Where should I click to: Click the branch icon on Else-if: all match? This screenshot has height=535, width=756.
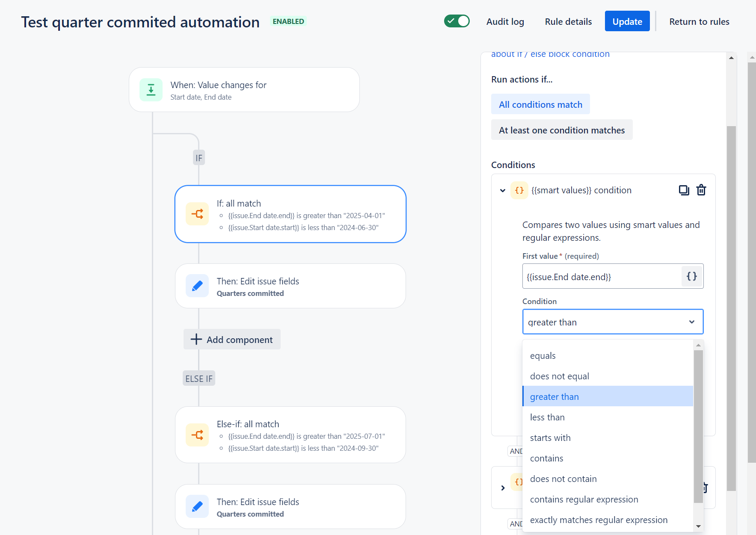pyautogui.click(x=197, y=435)
